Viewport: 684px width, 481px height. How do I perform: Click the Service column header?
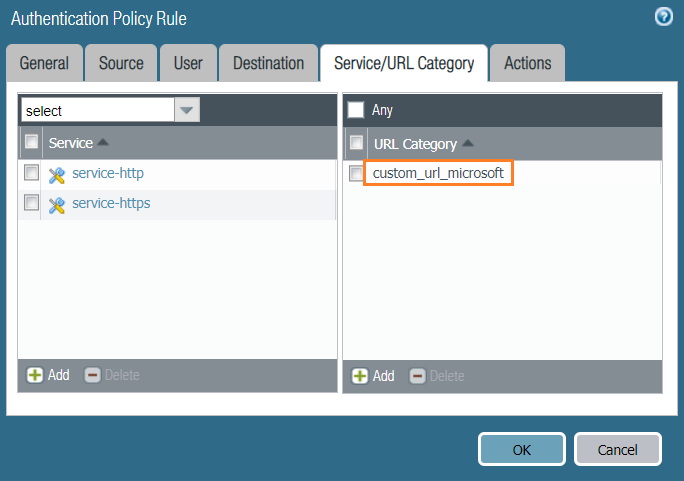(x=71, y=143)
